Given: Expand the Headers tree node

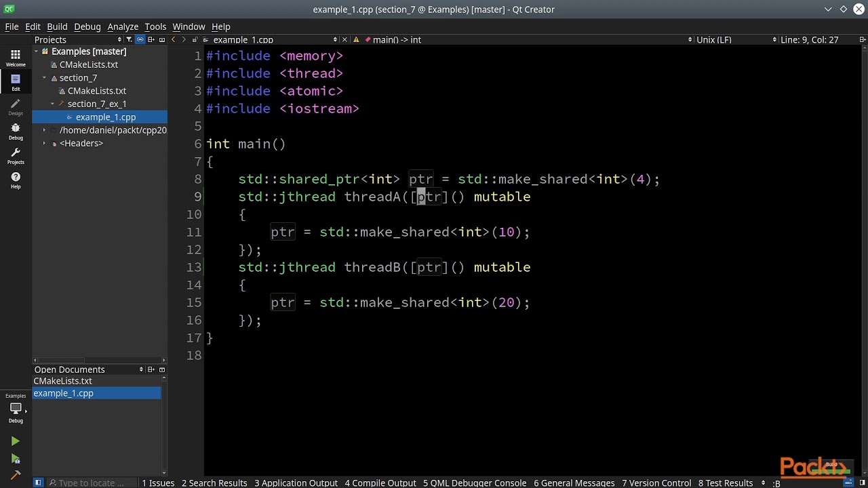Looking at the screenshot, I should pos(45,144).
